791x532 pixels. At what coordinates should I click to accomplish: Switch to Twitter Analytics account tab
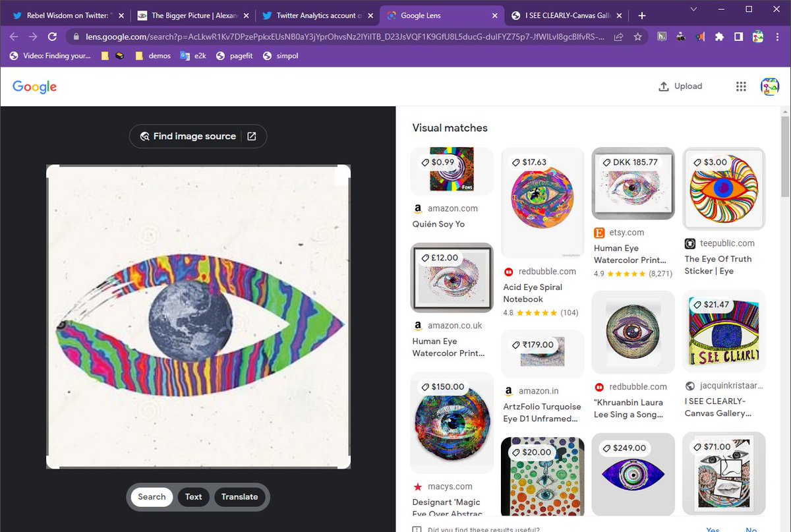point(318,16)
